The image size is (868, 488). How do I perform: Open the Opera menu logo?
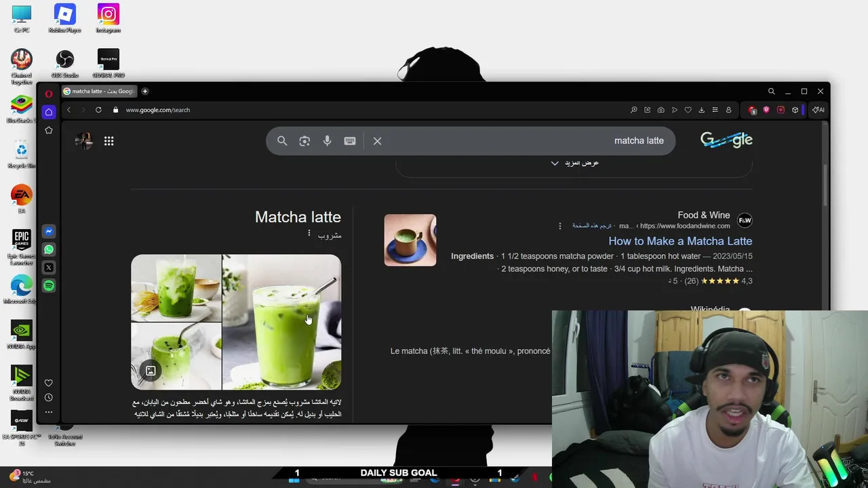[x=49, y=94]
